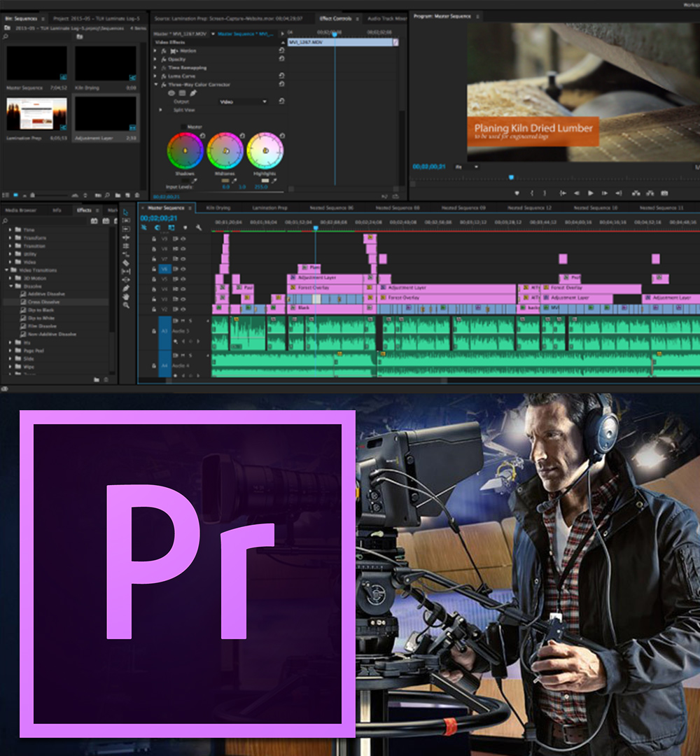Click Export Frame camera icon in Program monitor
Image resolution: width=700 pixels, height=756 pixels.
(664, 193)
